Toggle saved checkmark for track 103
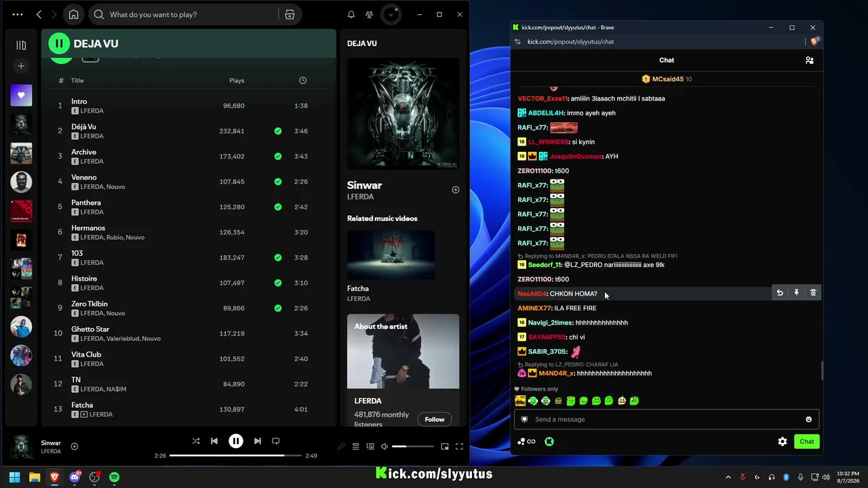Image resolution: width=868 pixels, height=488 pixels. [x=278, y=258]
